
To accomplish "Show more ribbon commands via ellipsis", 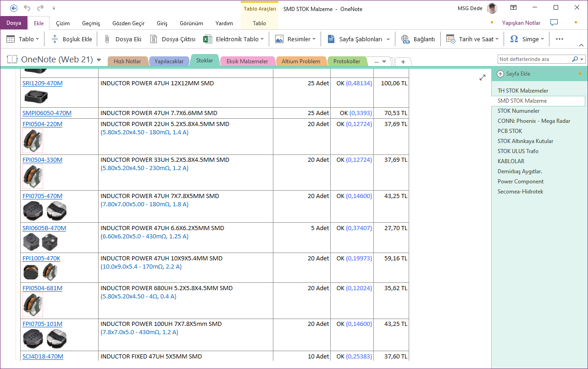I will click(x=559, y=39).
